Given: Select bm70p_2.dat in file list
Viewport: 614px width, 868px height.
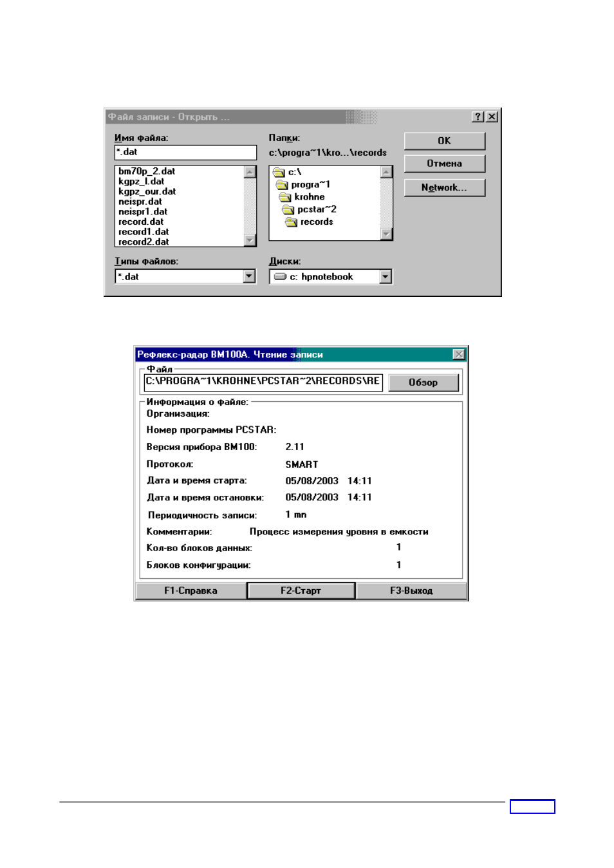Looking at the screenshot, I should click(147, 171).
